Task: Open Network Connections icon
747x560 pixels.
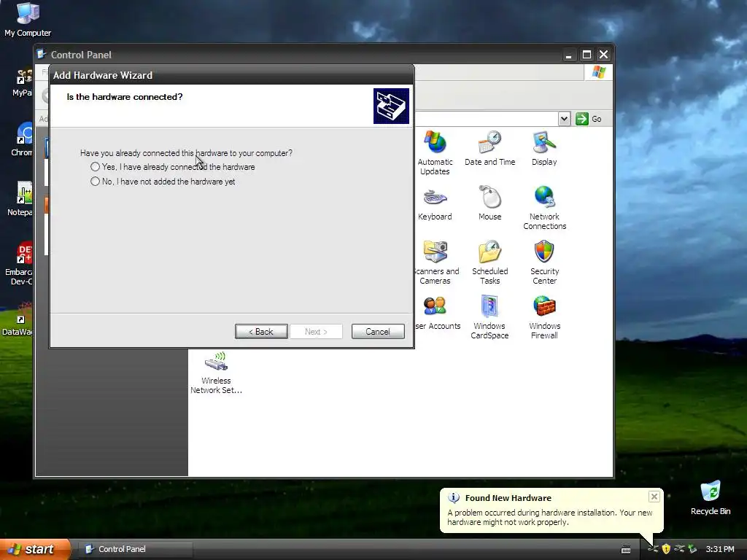Action: pyautogui.click(x=544, y=208)
